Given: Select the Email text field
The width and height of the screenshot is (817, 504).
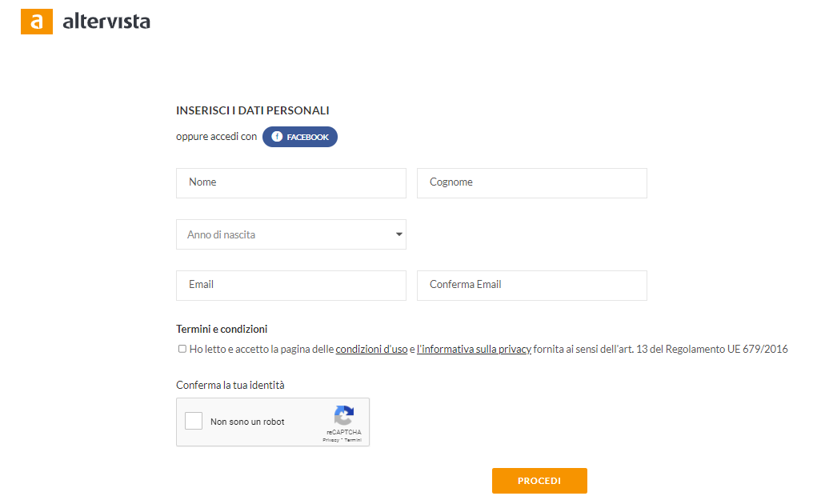Looking at the screenshot, I should coord(291,286).
